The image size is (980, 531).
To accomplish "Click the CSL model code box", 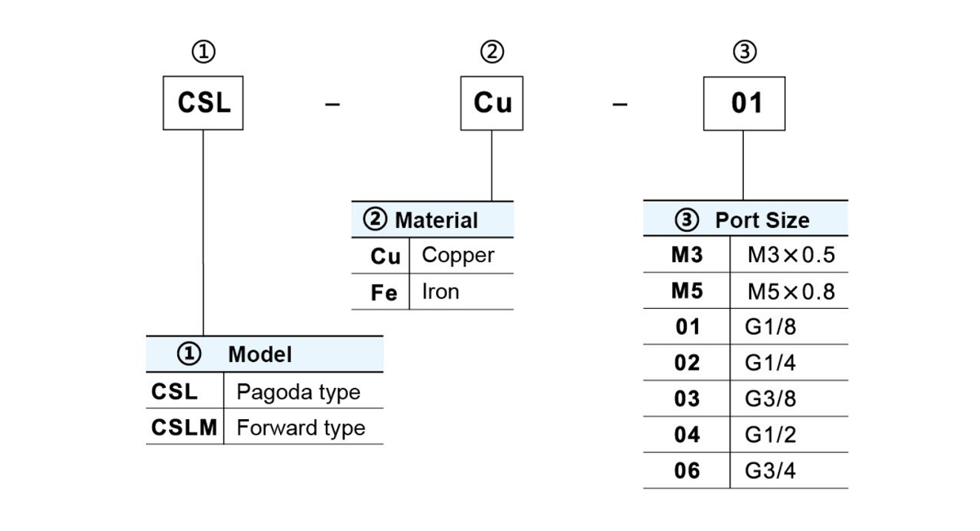I will (203, 103).
